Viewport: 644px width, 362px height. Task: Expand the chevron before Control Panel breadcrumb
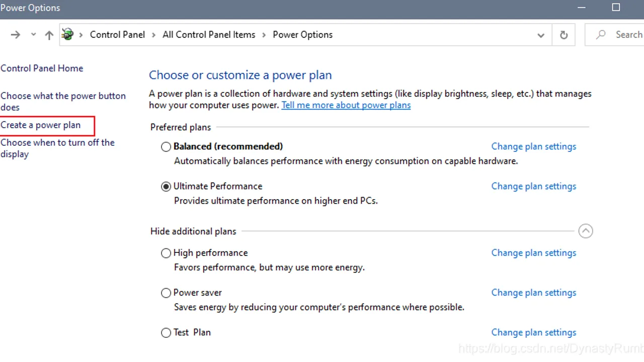click(x=81, y=35)
